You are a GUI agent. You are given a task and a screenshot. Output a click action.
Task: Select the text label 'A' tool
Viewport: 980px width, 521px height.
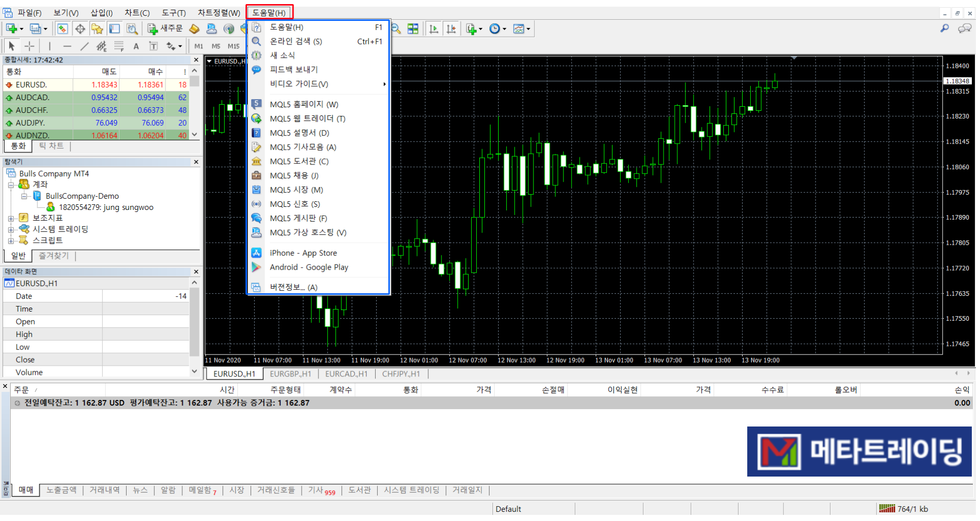[x=136, y=46]
